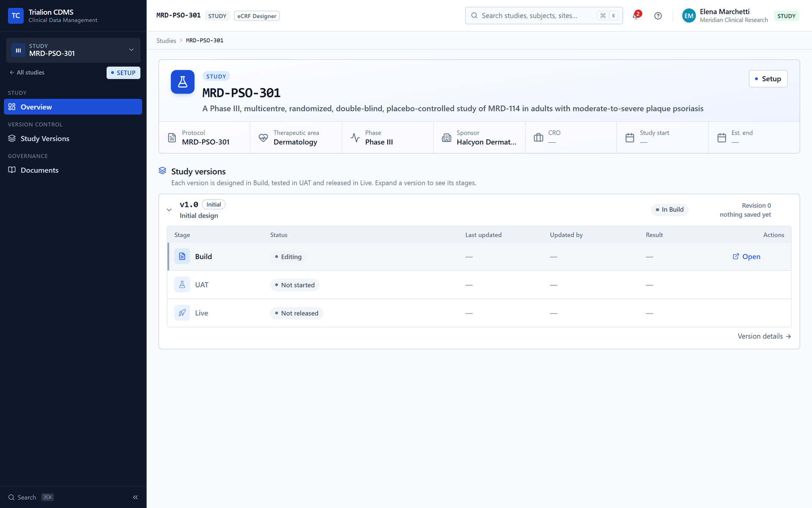
Task: Click the eCRF Designer tag in header
Action: pos(257,16)
